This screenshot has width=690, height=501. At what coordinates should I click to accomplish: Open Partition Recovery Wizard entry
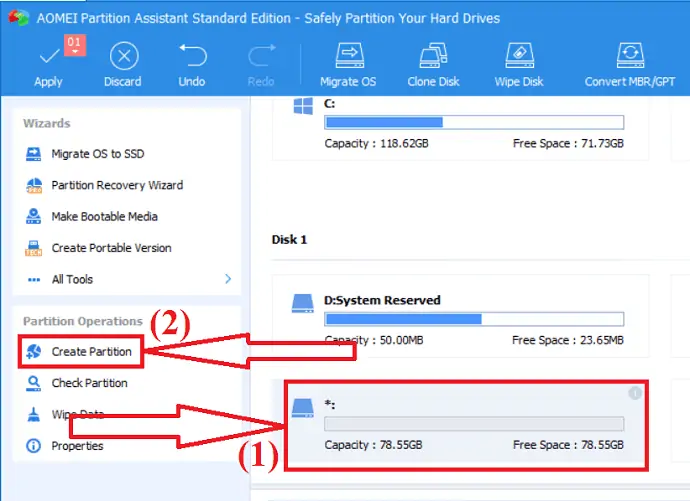117,185
